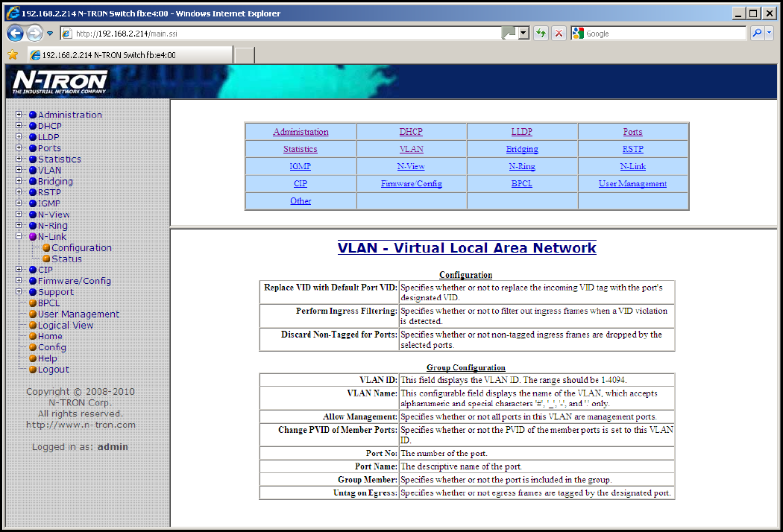Click the blue bullet beside Bridging
Image resolution: width=783 pixels, height=532 pixels.
pos(33,181)
